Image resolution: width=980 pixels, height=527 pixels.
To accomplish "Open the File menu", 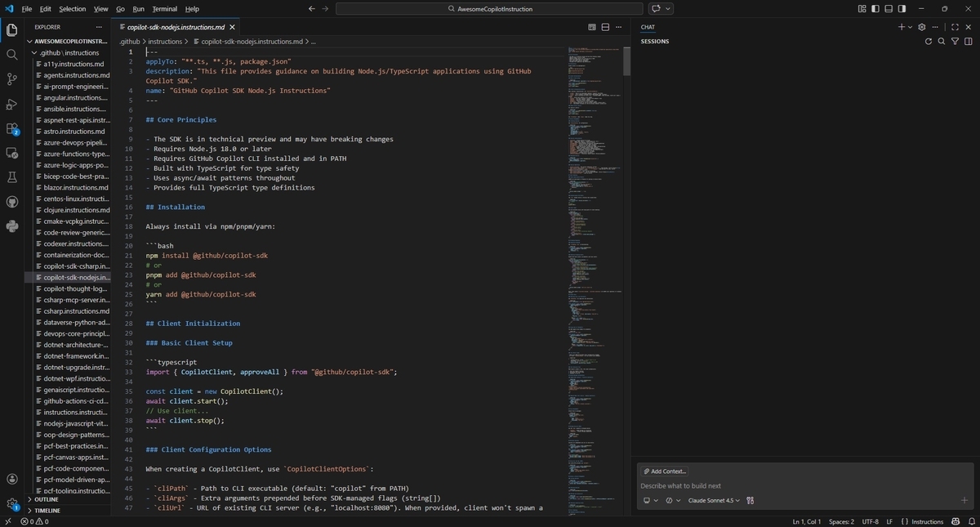I will (27, 9).
